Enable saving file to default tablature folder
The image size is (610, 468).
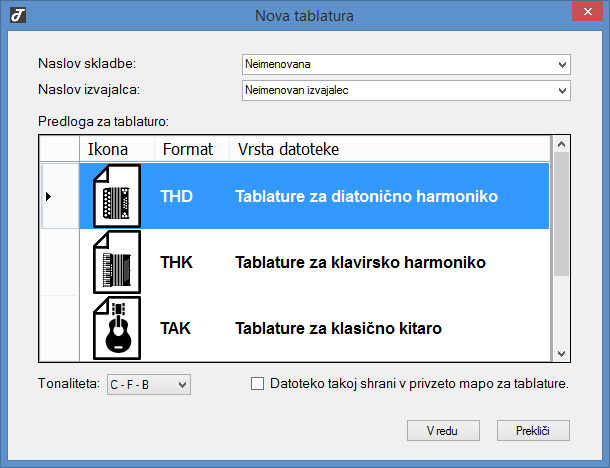coord(258,383)
